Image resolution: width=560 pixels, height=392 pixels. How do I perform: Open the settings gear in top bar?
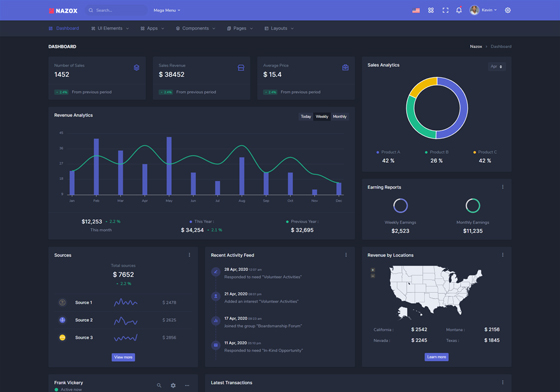[508, 10]
